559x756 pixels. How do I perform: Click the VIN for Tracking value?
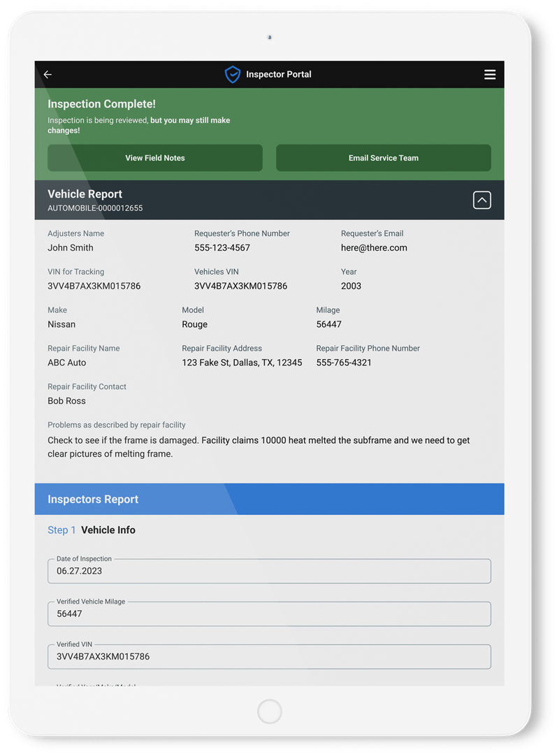(94, 286)
